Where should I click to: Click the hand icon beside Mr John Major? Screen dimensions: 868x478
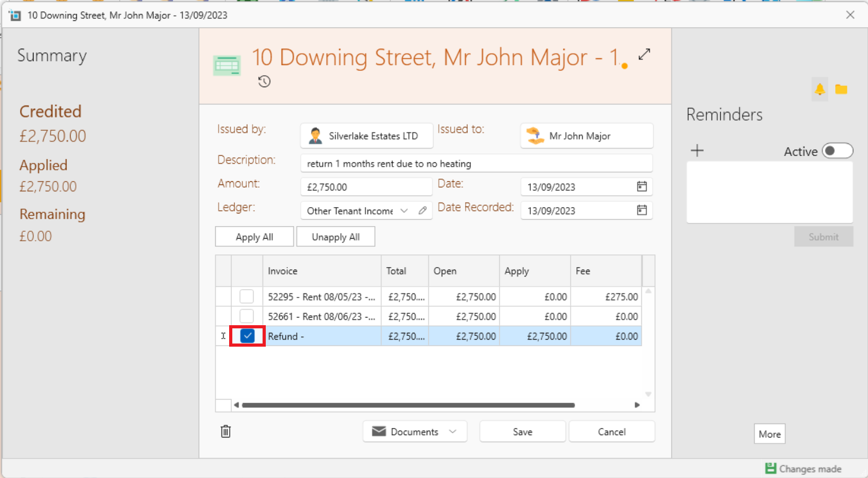click(x=535, y=136)
